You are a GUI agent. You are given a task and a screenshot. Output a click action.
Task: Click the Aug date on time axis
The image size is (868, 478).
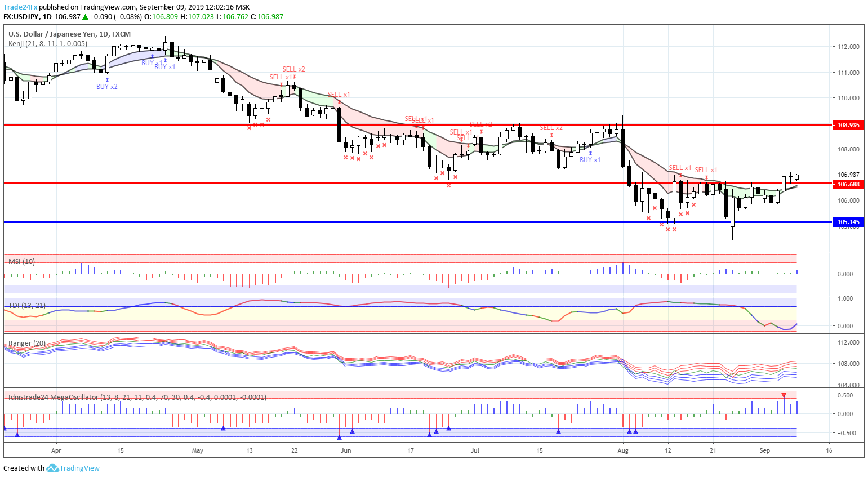pyautogui.click(x=623, y=450)
